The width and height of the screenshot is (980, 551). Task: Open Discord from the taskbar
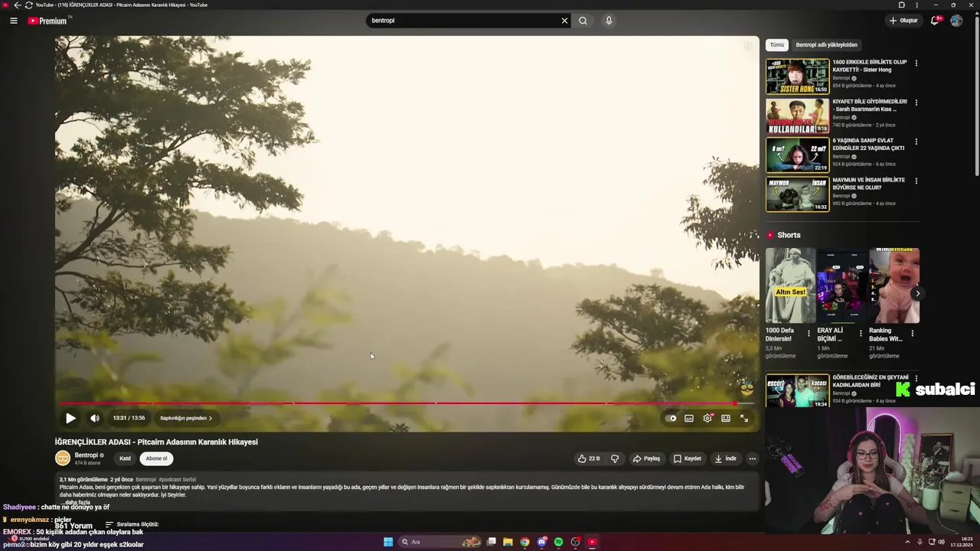point(541,542)
